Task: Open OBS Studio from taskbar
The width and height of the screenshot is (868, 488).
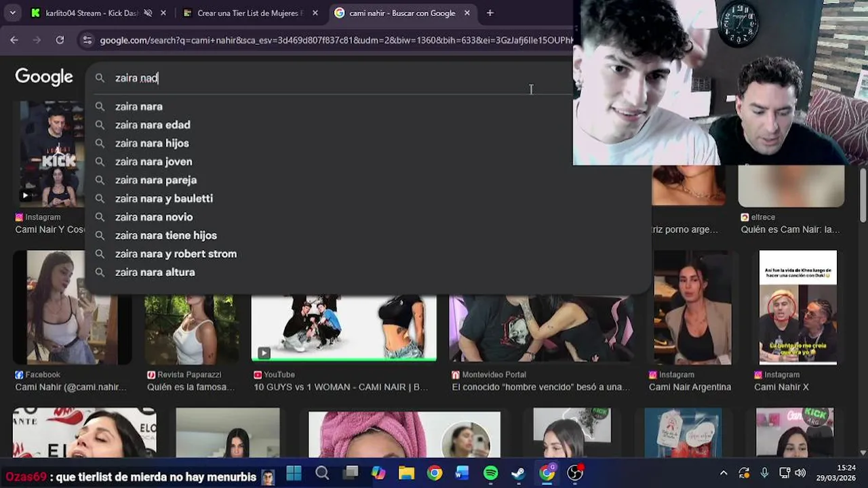Action: click(575, 473)
